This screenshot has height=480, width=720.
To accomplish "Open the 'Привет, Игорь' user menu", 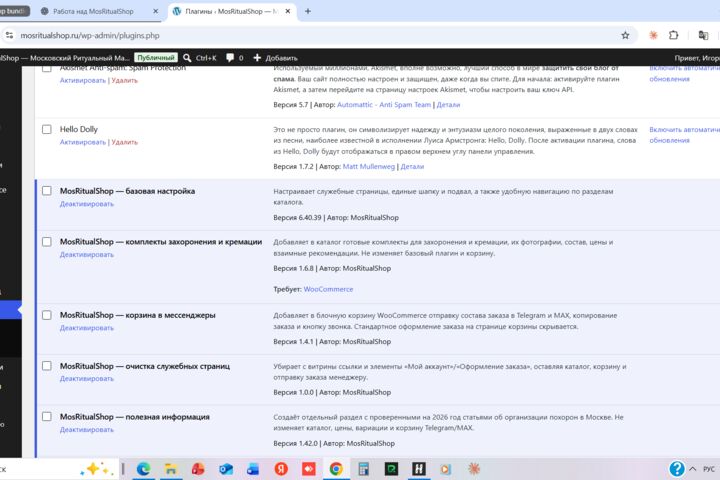I will click(x=697, y=58).
